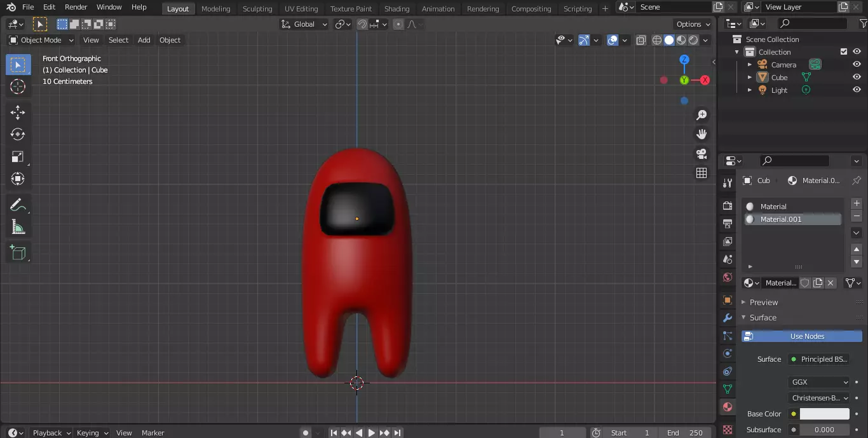Switch to Sculpting workspace tab
This screenshot has width=868, height=438.
257,8
